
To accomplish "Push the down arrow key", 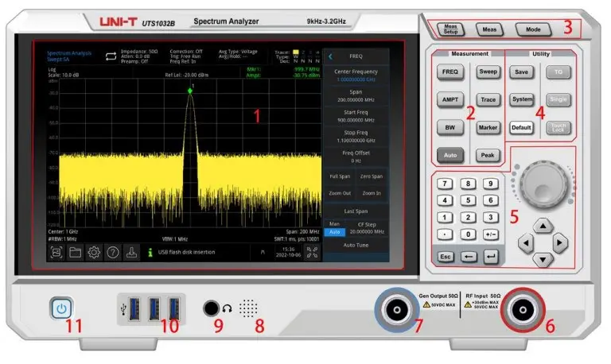I will coord(543,259).
